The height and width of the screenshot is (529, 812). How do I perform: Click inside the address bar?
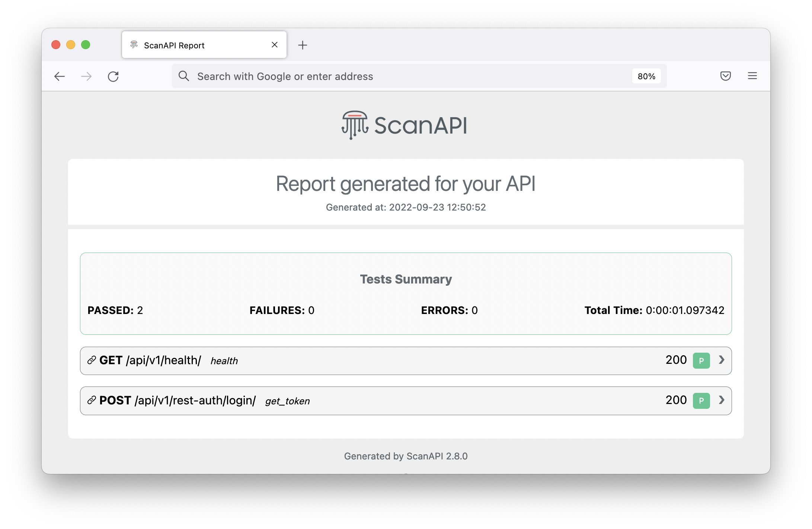pyautogui.click(x=372, y=76)
